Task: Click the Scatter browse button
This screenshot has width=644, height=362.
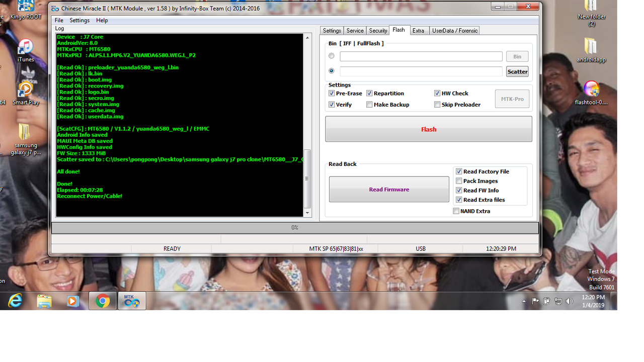Action: [x=517, y=71]
